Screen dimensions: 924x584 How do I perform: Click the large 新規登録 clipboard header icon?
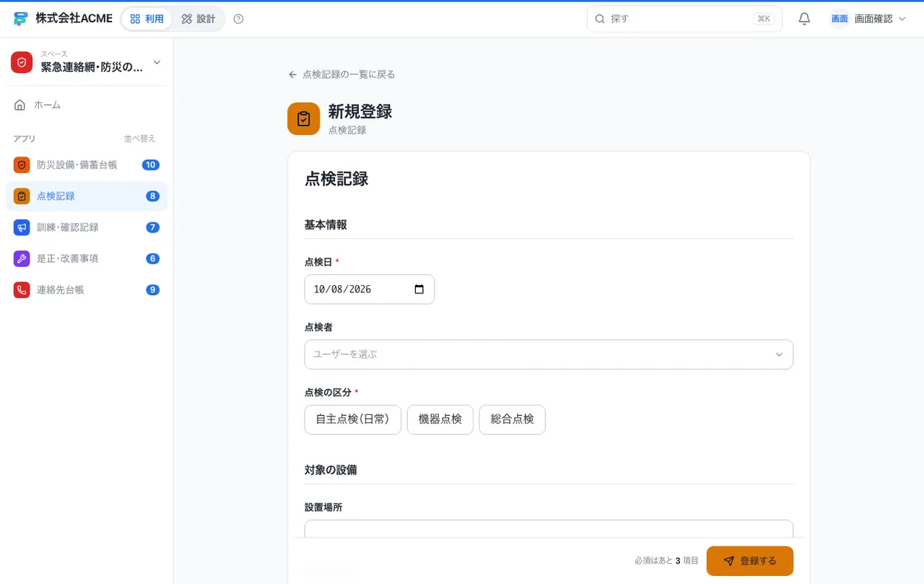pos(304,118)
